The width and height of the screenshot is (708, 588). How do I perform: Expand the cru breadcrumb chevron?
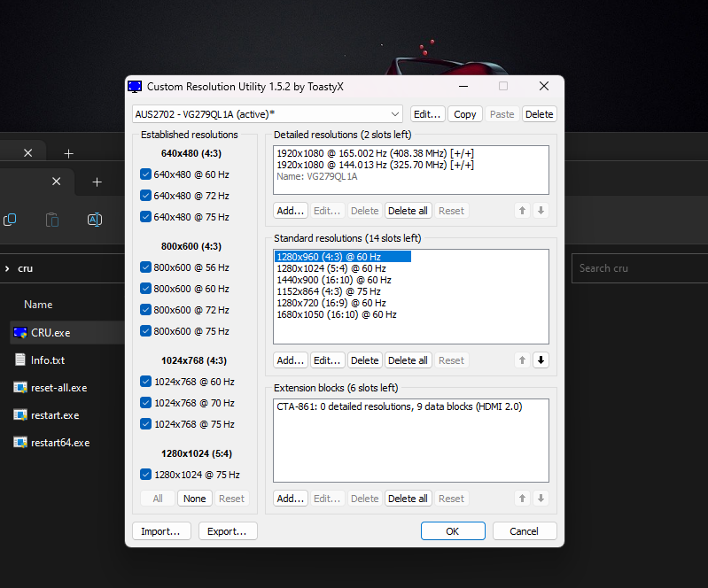pyautogui.click(x=7, y=268)
